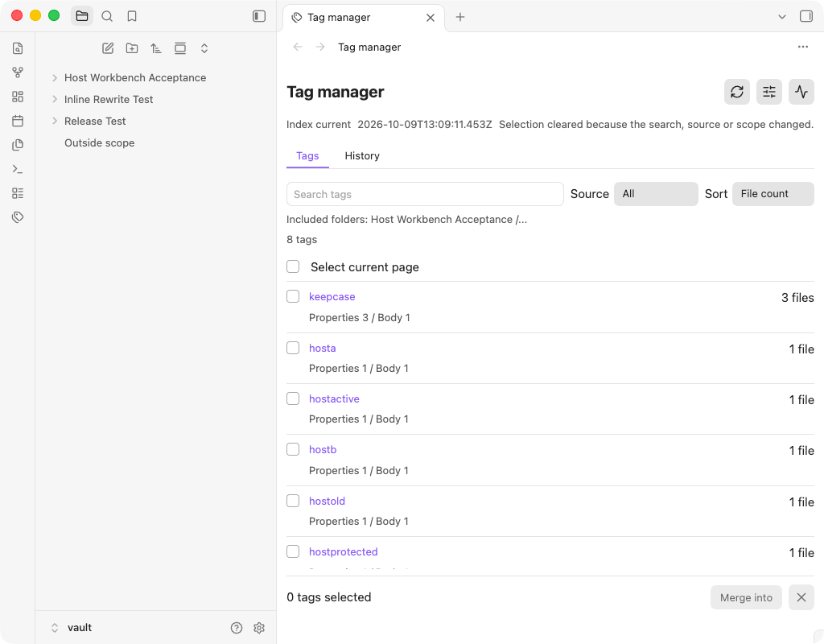Open vault settings gear

259,628
